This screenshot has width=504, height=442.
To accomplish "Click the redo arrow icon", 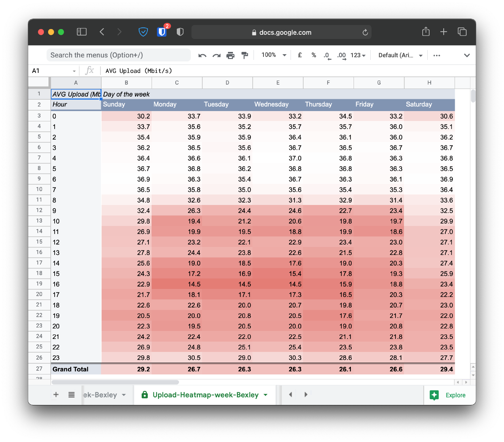I will tap(216, 55).
